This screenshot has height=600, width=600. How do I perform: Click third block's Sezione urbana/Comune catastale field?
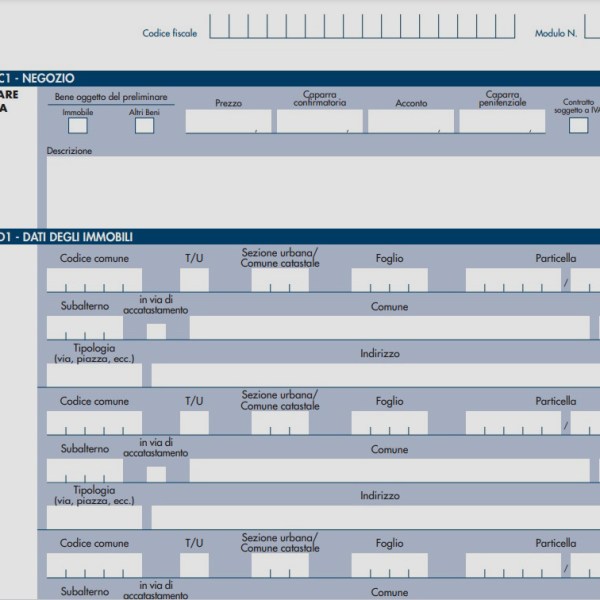click(280, 565)
